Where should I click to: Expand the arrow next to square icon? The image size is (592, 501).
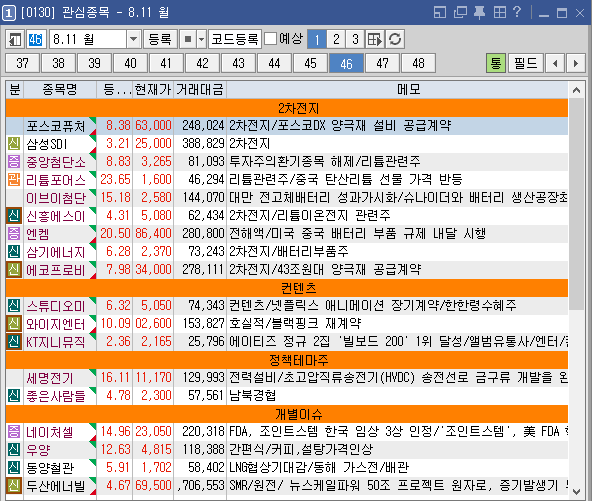(x=202, y=39)
